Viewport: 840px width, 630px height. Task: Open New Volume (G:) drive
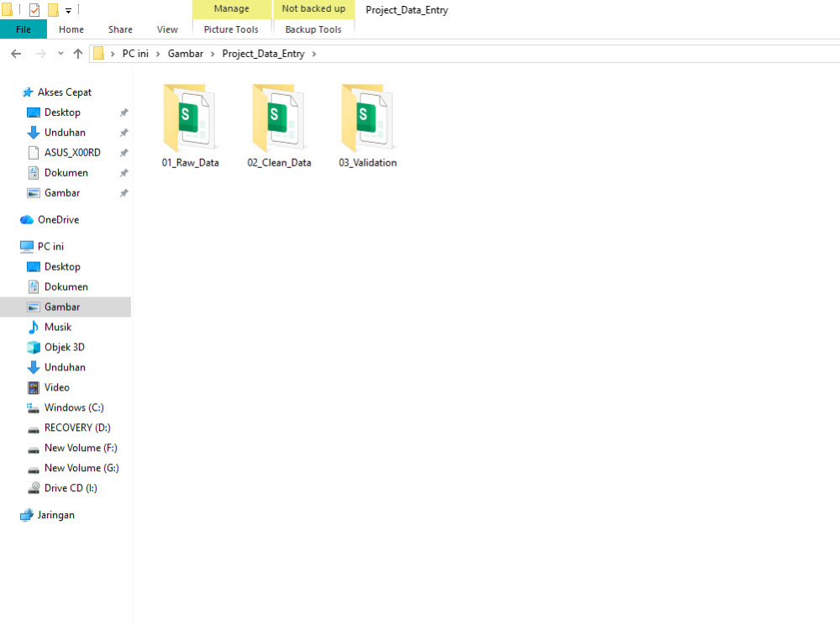(x=81, y=468)
